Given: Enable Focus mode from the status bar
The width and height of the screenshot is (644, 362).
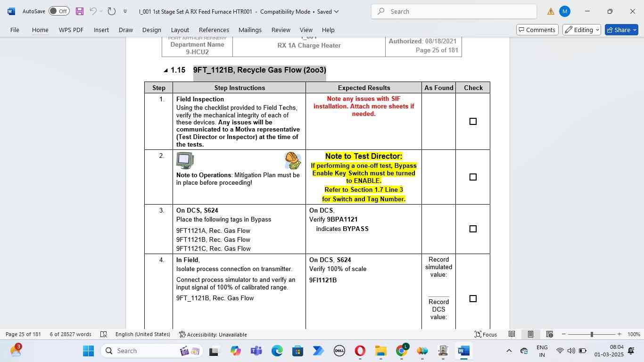Looking at the screenshot, I should pyautogui.click(x=486, y=334).
